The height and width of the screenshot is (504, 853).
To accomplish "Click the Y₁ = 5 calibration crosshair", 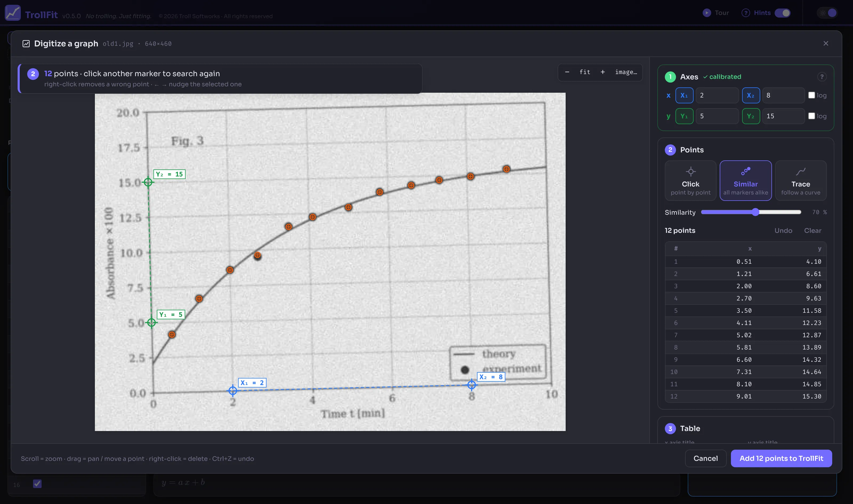I will point(152,322).
